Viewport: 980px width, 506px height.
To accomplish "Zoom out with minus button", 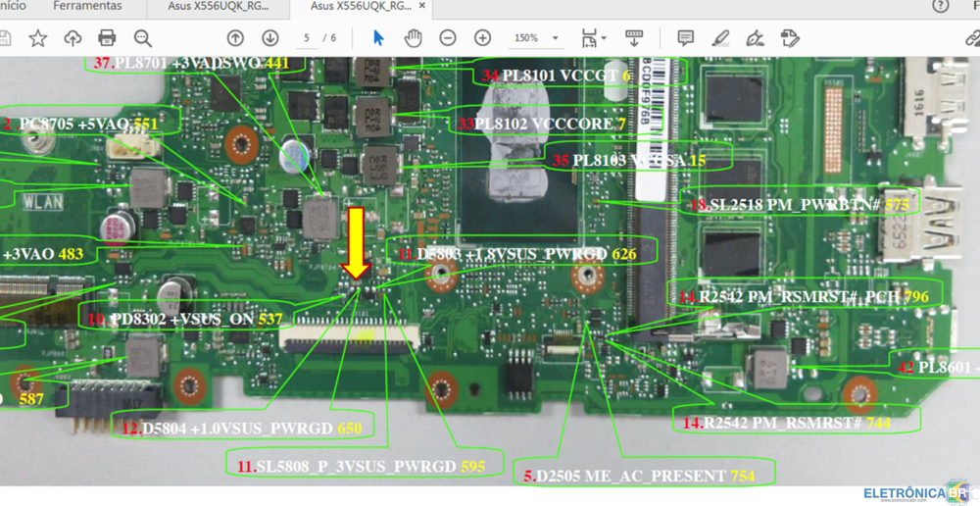I will tap(448, 38).
